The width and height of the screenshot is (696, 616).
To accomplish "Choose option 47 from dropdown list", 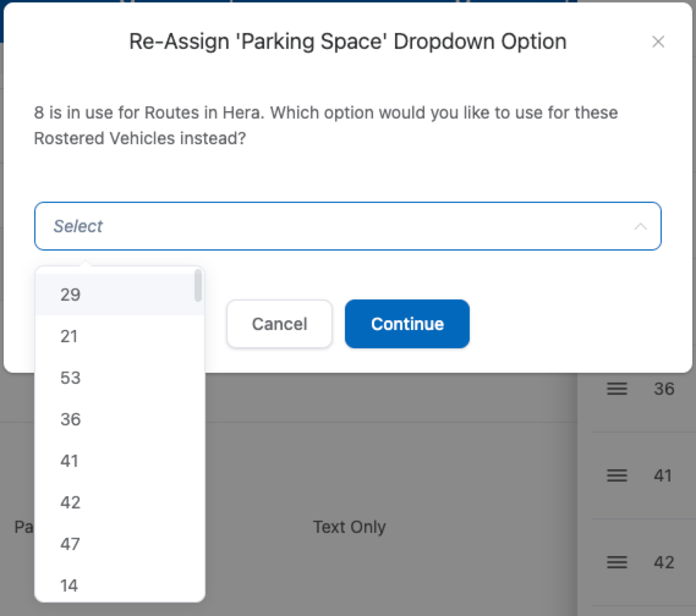I will coord(71,544).
